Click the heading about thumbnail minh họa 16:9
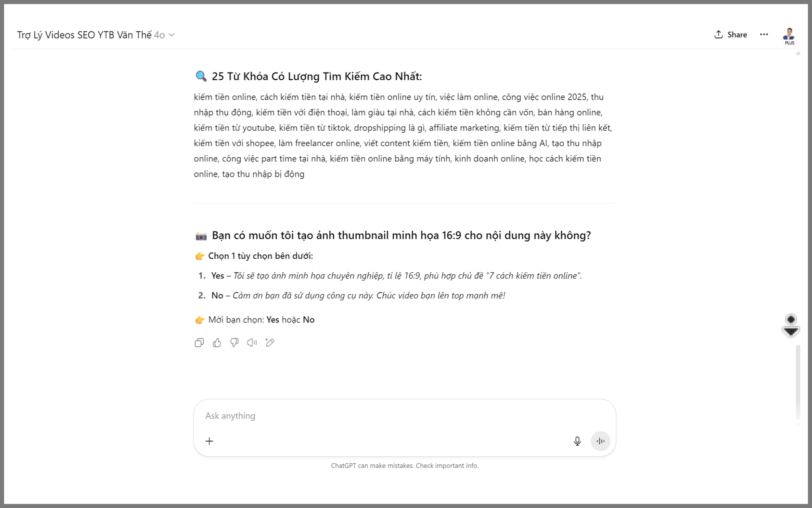812x508 pixels. click(401, 235)
